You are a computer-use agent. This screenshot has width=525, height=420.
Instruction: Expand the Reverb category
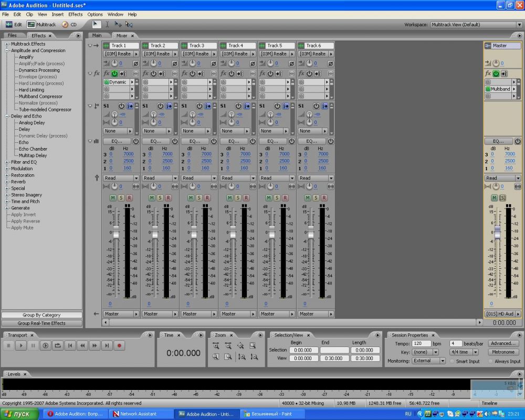click(x=7, y=182)
